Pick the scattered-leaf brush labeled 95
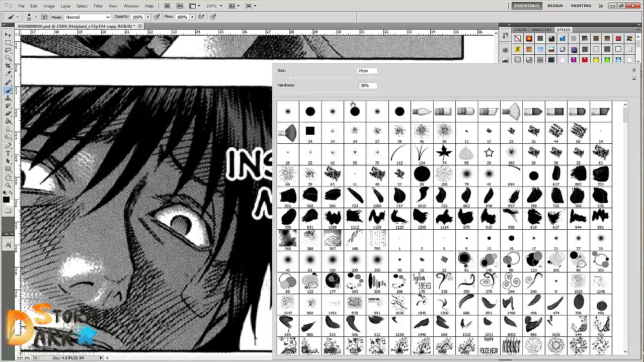This screenshot has width=644, height=362. [466, 154]
